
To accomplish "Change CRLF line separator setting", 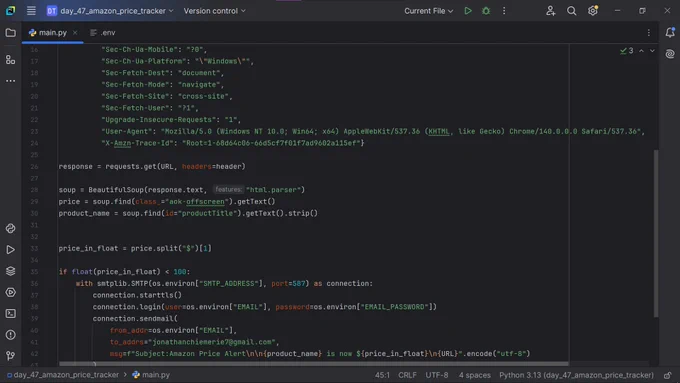I will tap(407, 375).
